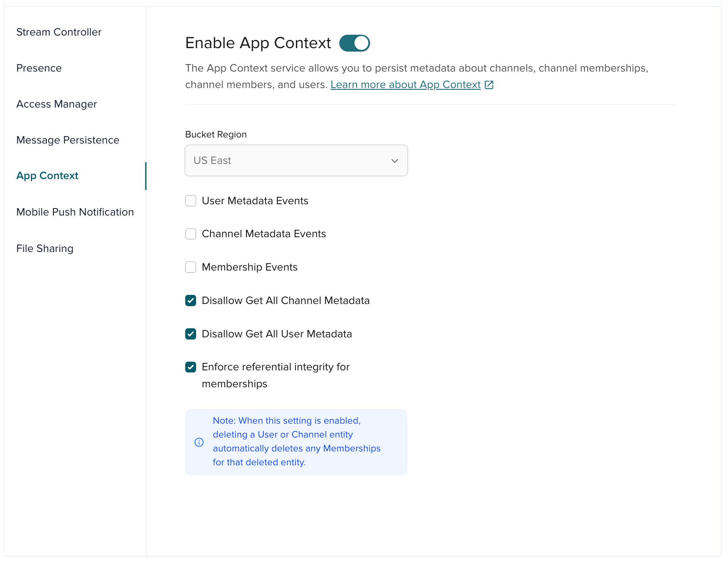The height and width of the screenshot is (562, 728).
Task: Select Stream Controller in the sidebar
Action: (x=59, y=32)
